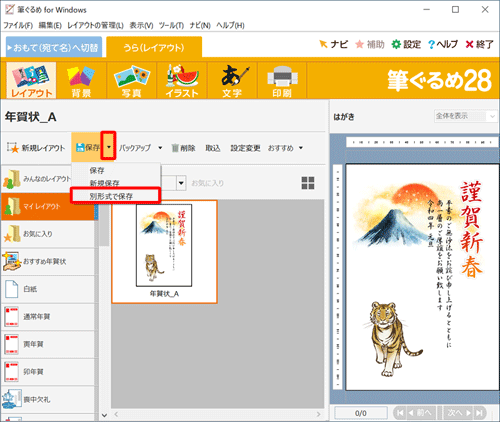Expand the おすすめ dropdown arrow

pos(301,148)
